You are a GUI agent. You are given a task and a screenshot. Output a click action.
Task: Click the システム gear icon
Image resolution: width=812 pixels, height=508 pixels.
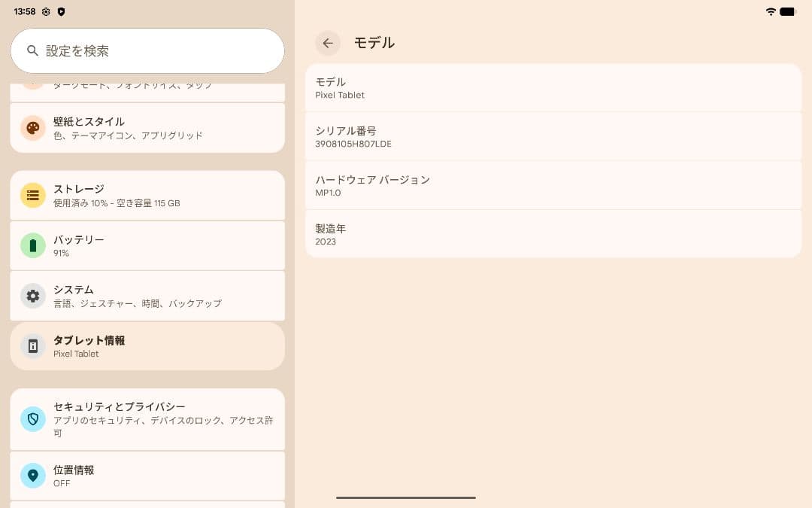(x=32, y=296)
